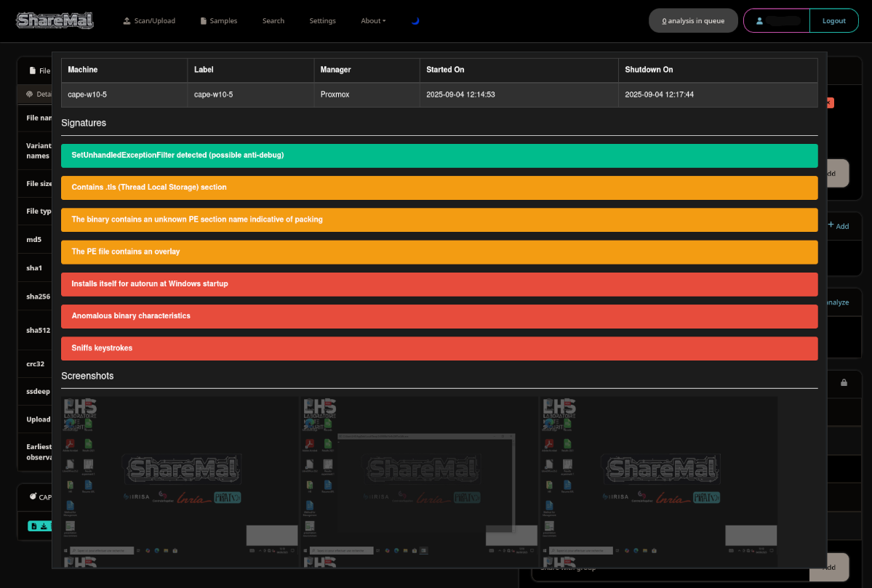Image resolution: width=872 pixels, height=588 pixels.
Task: Click the ShareMal logo in navbar
Action: point(55,20)
